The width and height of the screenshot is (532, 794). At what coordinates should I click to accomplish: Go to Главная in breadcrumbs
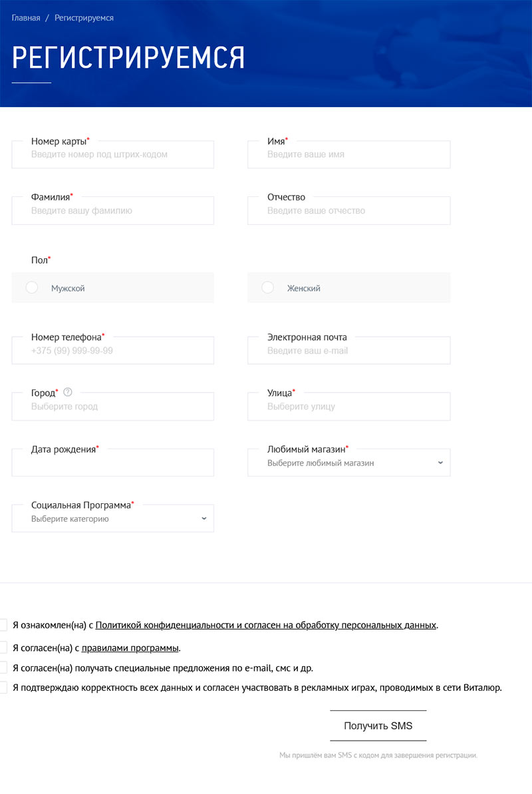tap(26, 18)
